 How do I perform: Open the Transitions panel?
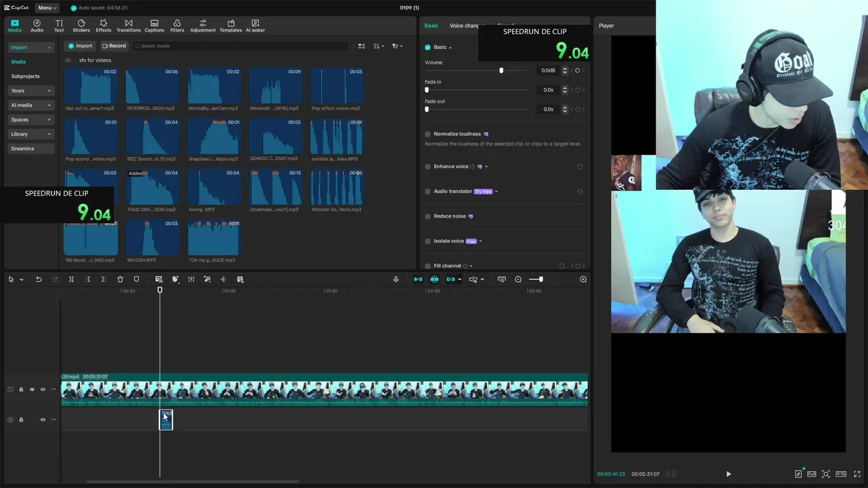tap(128, 26)
